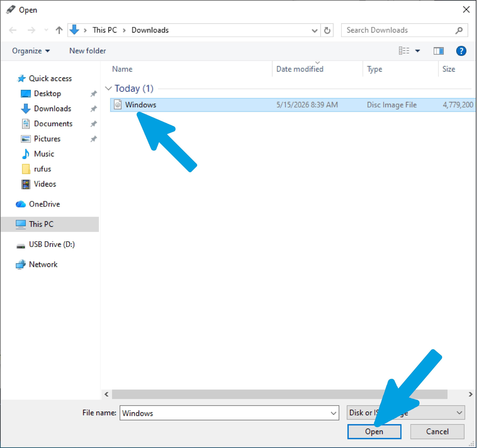Go up one folder level arrow

(x=59, y=30)
